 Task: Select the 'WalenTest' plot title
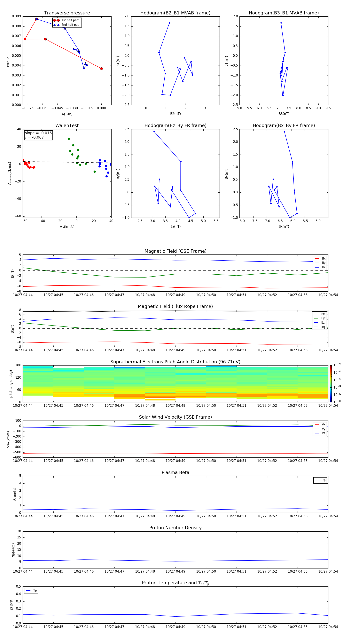pyautogui.click(x=67, y=125)
